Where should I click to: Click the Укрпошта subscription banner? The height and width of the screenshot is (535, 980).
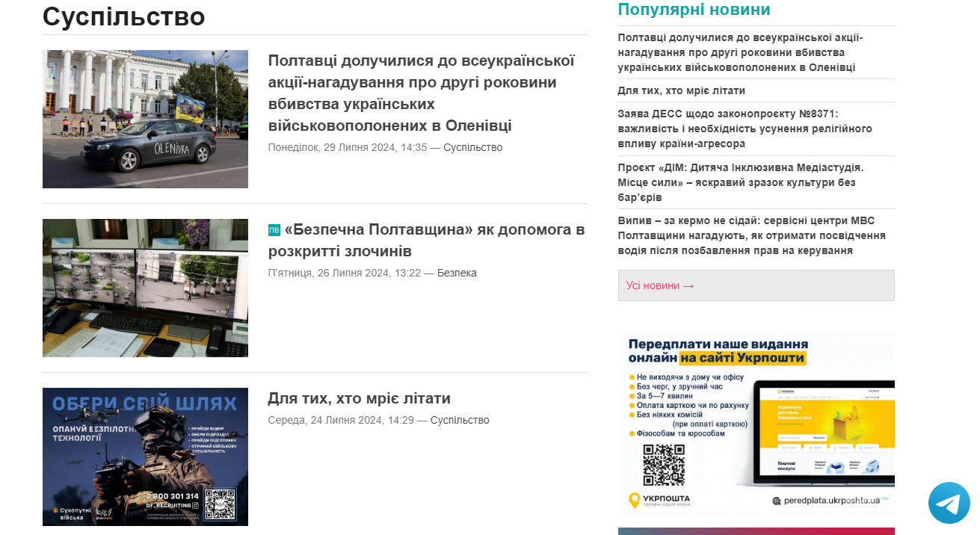click(756, 422)
